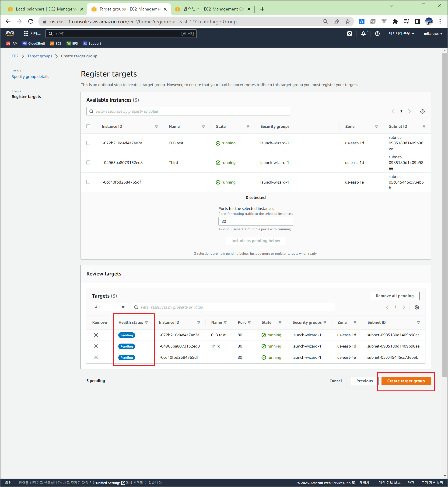Screen dimensions: 448x487
Task: Open the services grid menu icon
Action: click(x=26, y=34)
